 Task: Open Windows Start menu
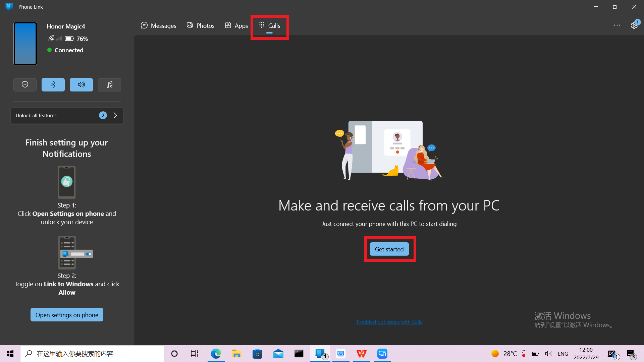pyautogui.click(x=10, y=354)
